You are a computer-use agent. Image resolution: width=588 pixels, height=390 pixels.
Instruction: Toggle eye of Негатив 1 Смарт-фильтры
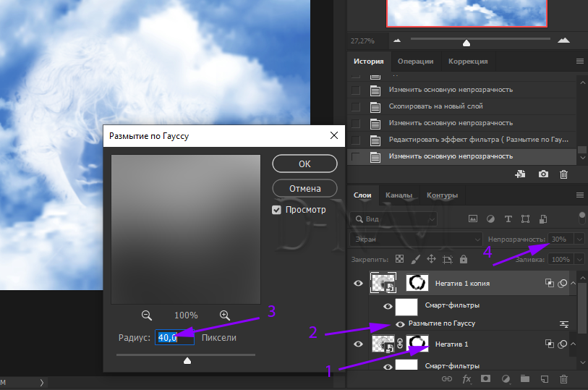coord(388,367)
